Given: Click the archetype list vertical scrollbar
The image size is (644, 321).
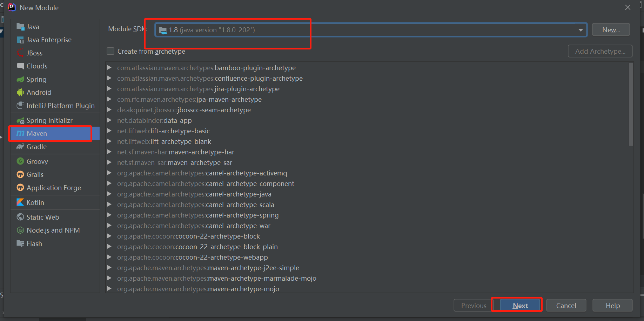Looking at the screenshot, I should (x=631, y=104).
